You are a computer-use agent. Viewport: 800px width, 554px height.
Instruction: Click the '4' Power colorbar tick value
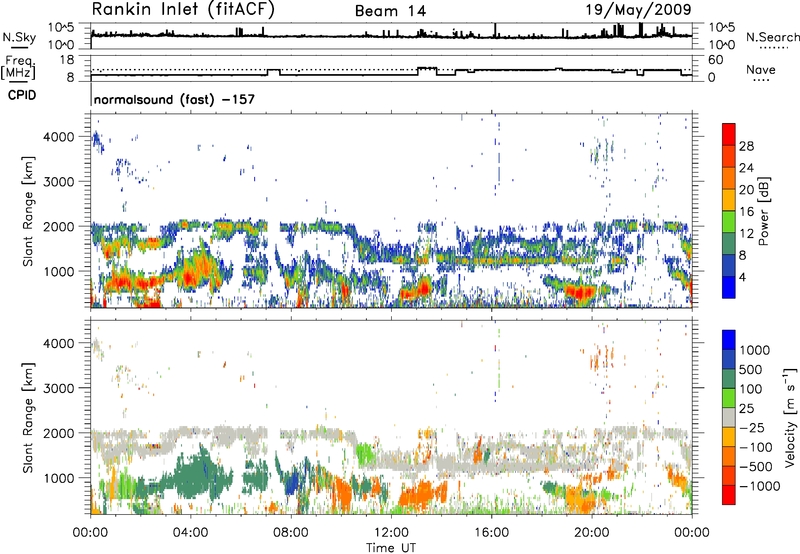[x=742, y=277]
